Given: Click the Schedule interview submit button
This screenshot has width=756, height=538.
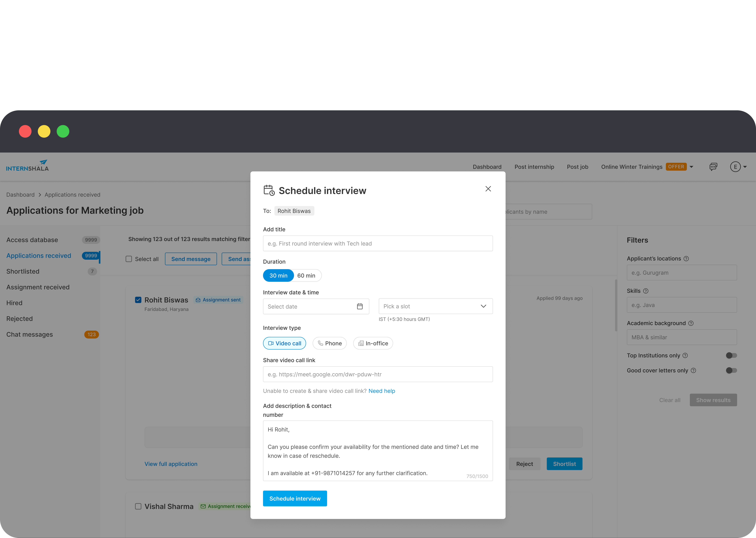Looking at the screenshot, I should pyautogui.click(x=295, y=499).
